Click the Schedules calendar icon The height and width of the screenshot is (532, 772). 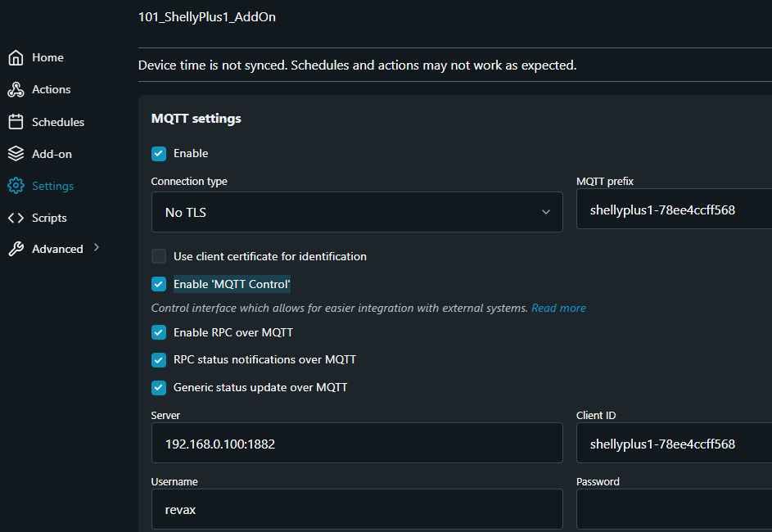point(16,122)
